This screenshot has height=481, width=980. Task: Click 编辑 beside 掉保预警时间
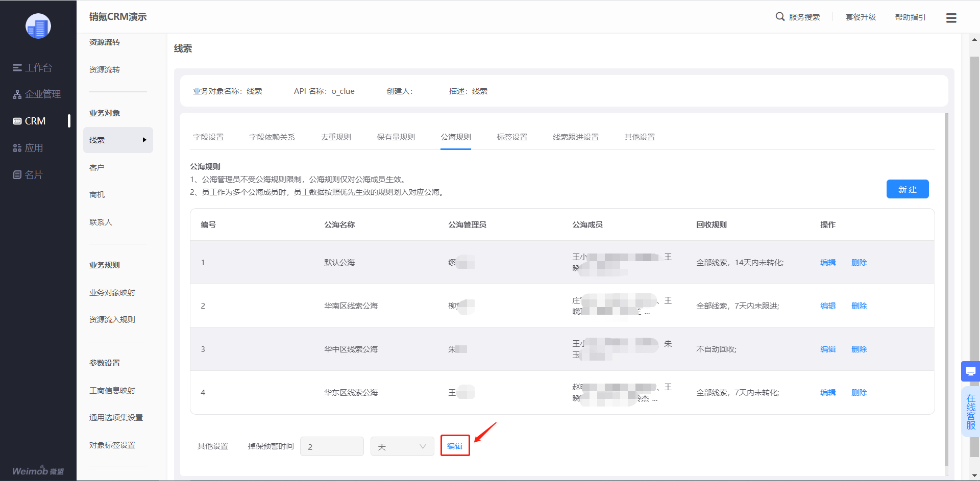tap(455, 446)
